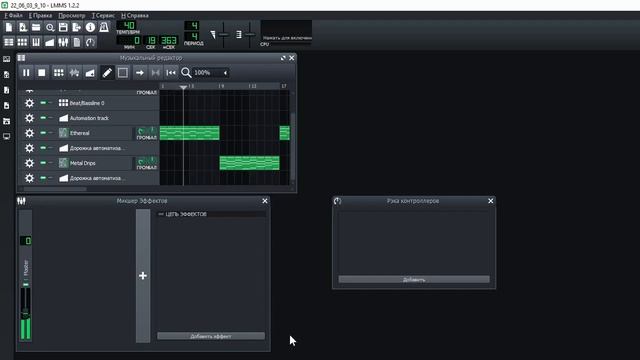Enable the CPU oscilloscope display
Image resolution: width=640 pixels, height=360 pixels.
(286, 31)
